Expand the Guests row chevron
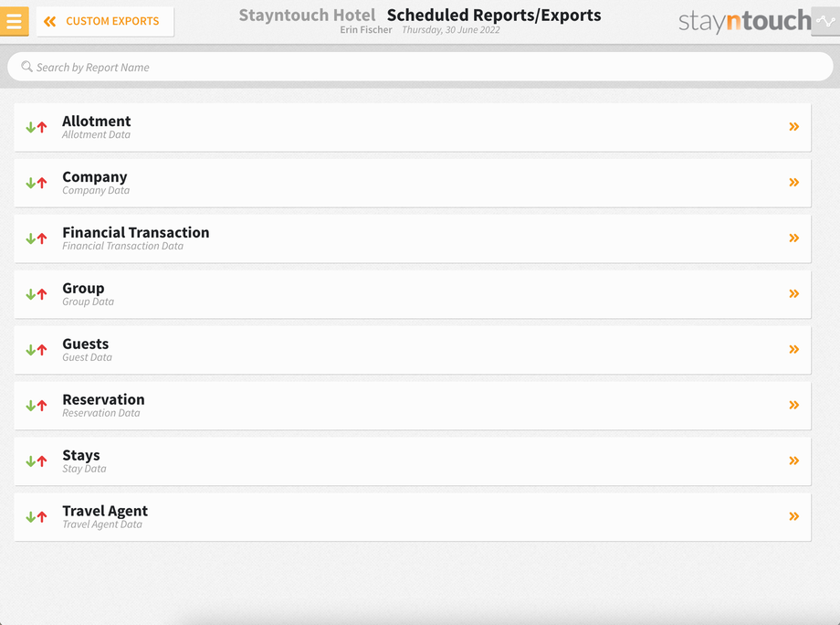The width and height of the screenshot is (840, 625). pos(794,349)
